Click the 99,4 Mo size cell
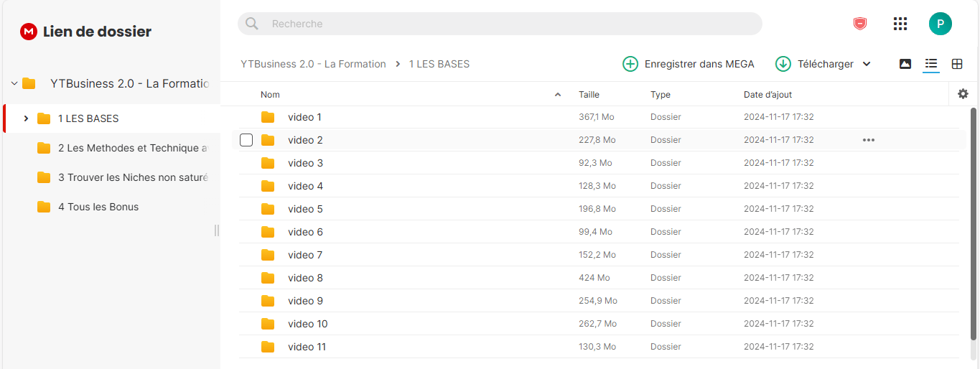This screenshot has width=980, height=369. pos(595,232)
